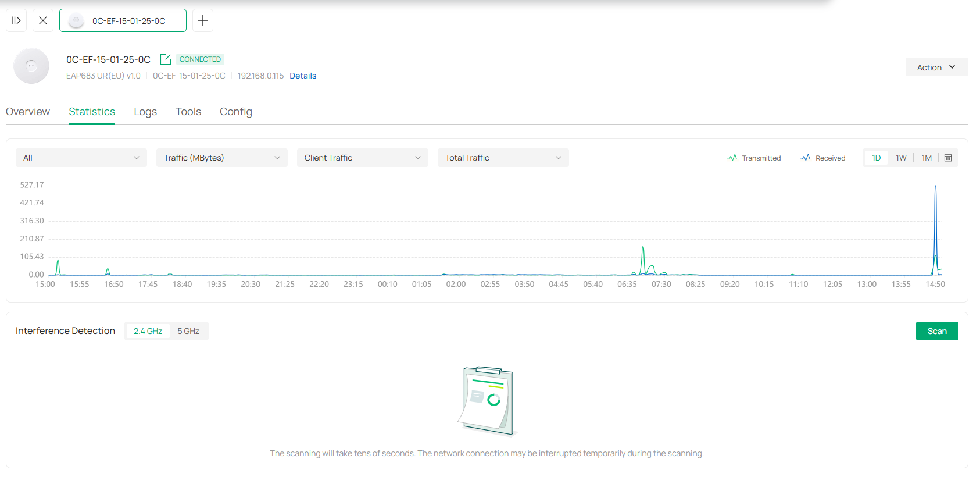Switch to the Overview tab
The width and height of the screenshot is (980, 480).
[28, 112]
